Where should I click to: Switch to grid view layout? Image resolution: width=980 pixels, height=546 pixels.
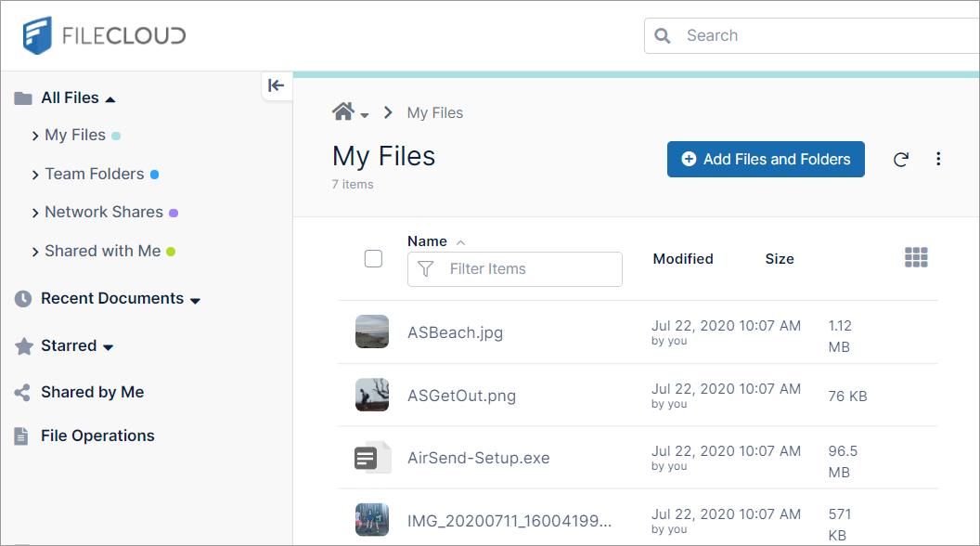(916, 257)
